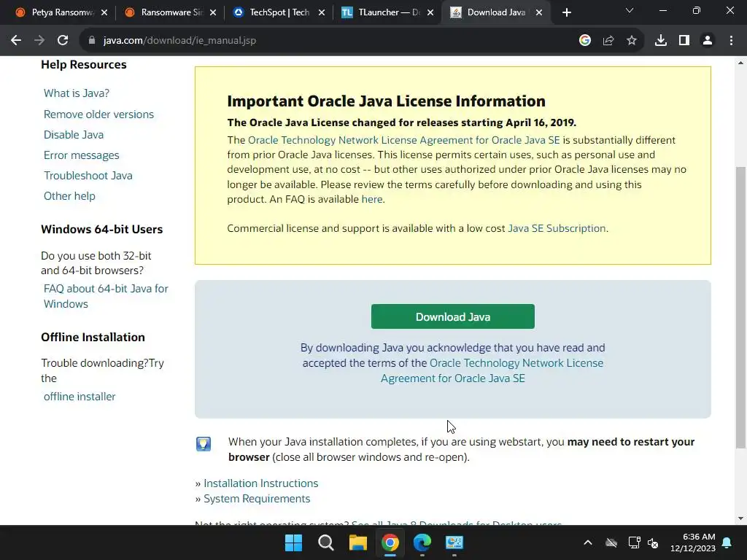The width and height of the screenshot is (747, 560).
Task: Click the browser forward arrow
Action: (x=39, y=41)
